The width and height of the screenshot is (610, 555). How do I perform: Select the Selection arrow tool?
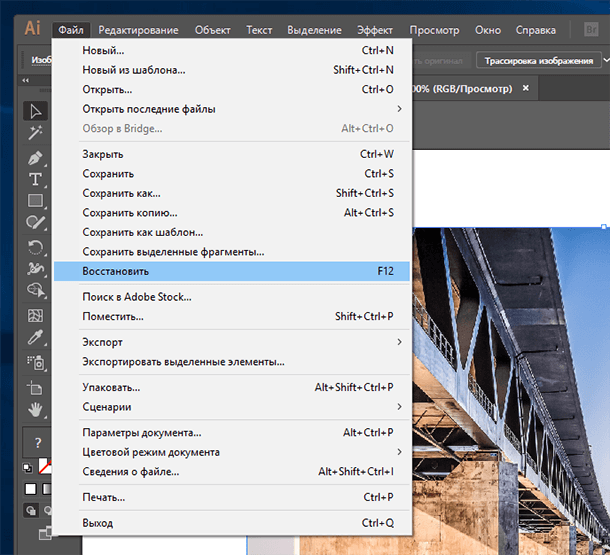point(35,111)
